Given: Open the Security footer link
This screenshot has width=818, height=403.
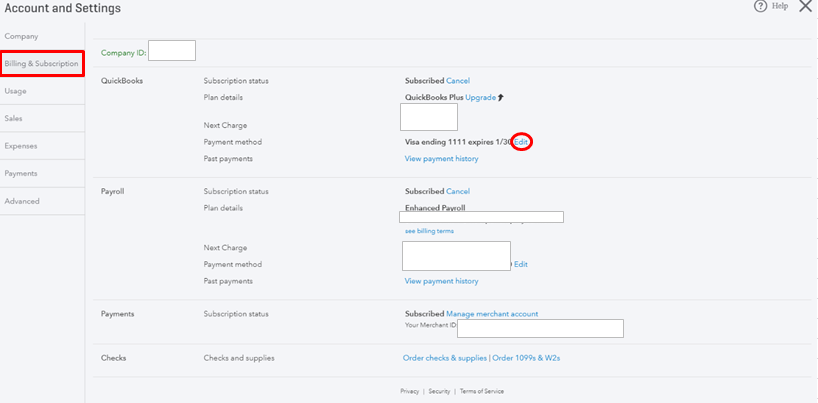Looking at the screenshot, I should point(439,391).
